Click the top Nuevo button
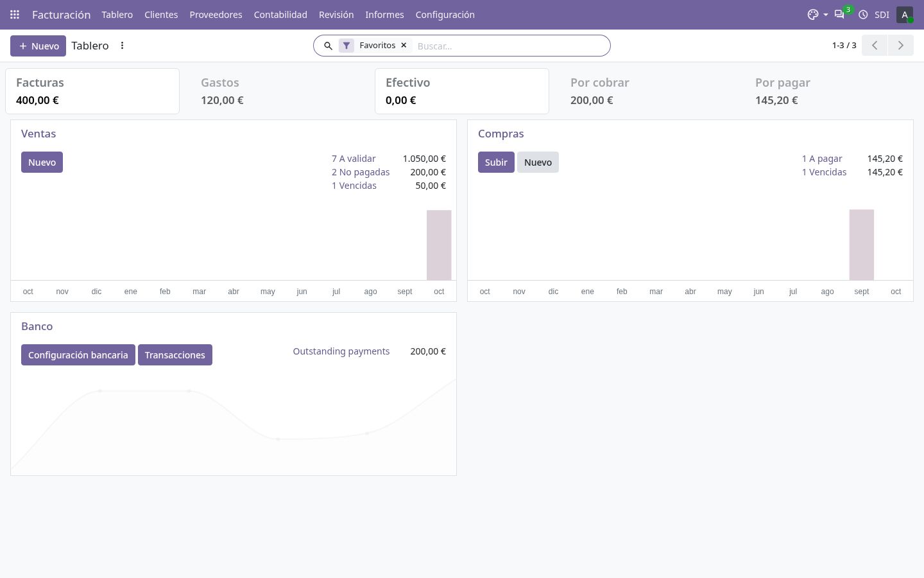Screen dimensions: 924x578 click(38, 46)
